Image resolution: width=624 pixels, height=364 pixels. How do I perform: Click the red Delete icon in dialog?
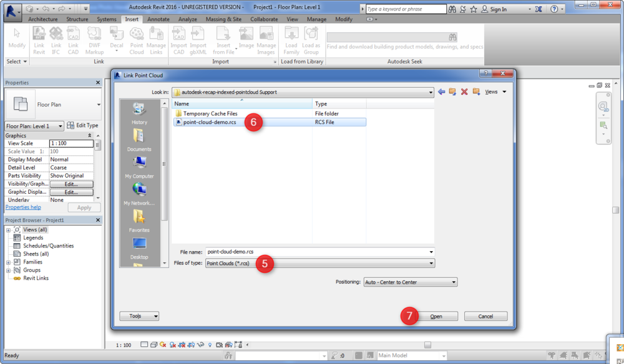click(464, 92)
